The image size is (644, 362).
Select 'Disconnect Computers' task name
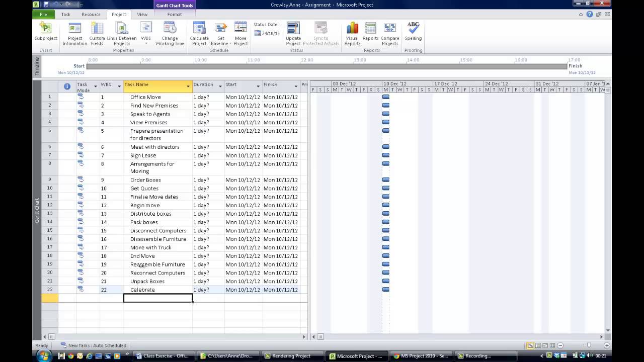click(x=158, y=231)
